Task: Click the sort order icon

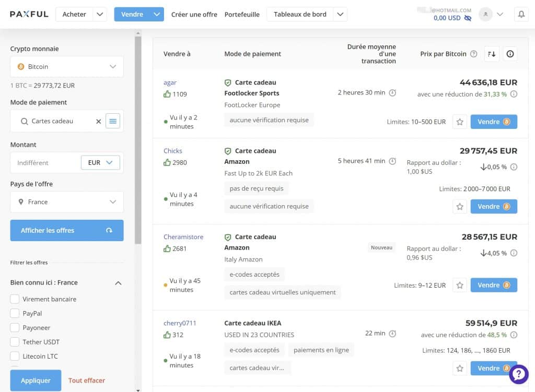Action: 492,54
